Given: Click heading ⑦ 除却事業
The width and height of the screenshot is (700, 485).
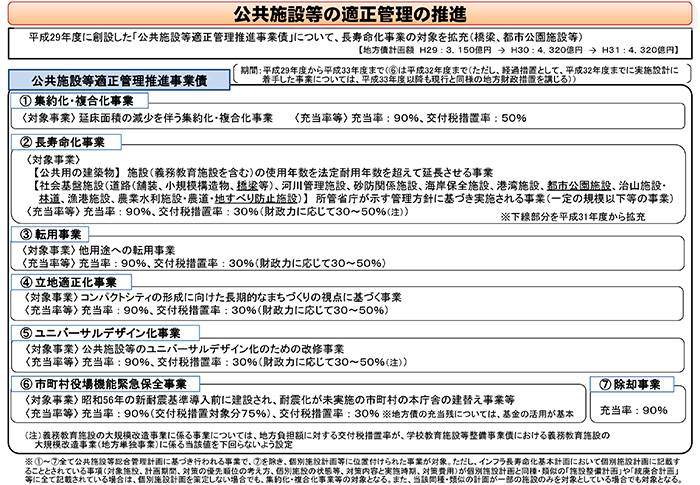Looking at the screenshot, I should pyautogui.click(x=632, y=384).
